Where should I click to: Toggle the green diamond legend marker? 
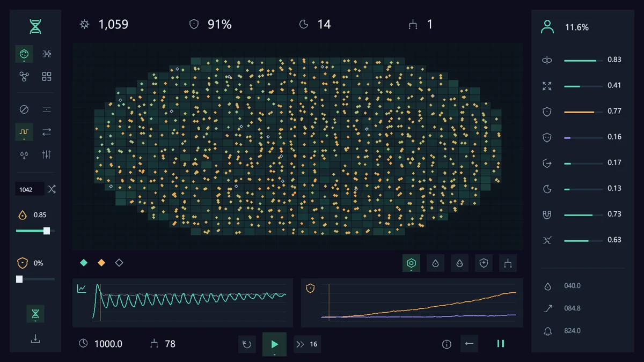(x=84, y=263)
